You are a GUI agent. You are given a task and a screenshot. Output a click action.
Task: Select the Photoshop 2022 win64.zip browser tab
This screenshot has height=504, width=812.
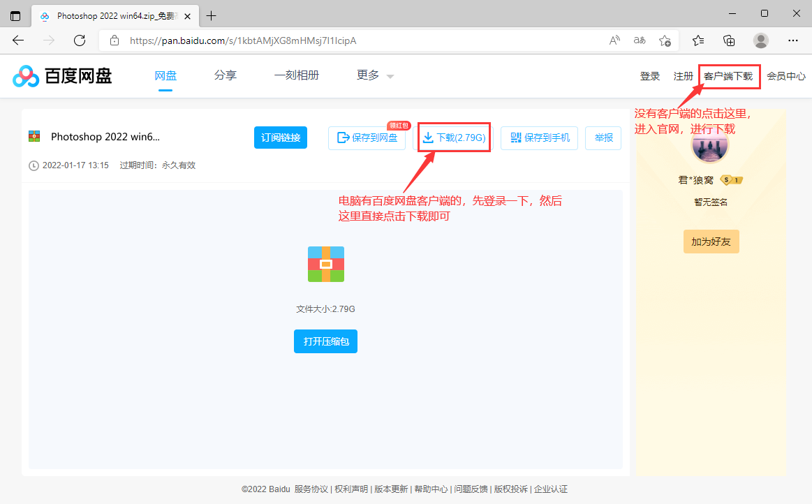coord(115,16)
